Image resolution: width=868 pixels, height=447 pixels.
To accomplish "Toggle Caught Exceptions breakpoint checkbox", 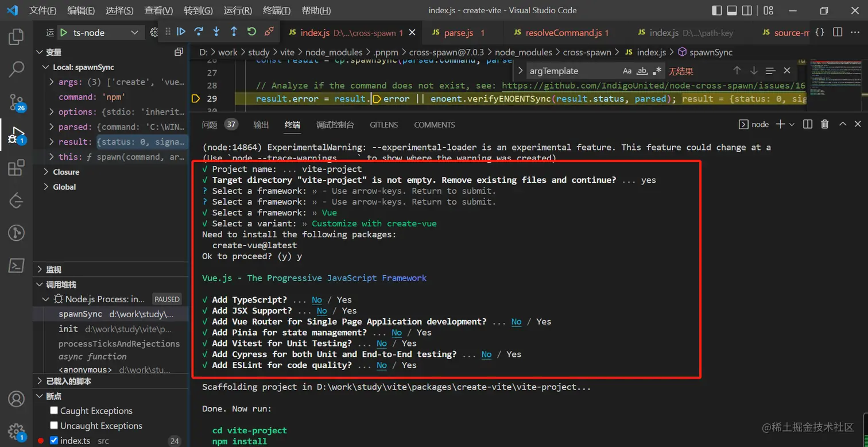I will coord(54,410).
